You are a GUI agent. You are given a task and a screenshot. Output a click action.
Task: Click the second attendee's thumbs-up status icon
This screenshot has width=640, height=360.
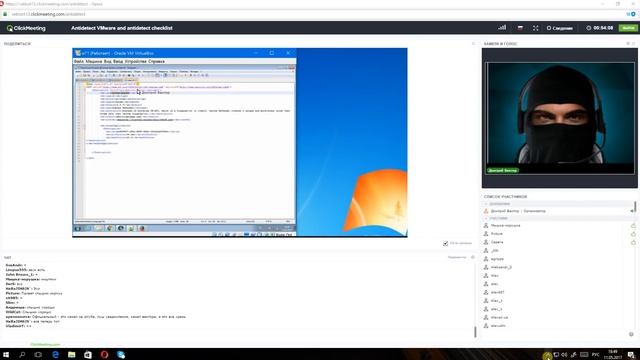pyautogui.click(x=633, y=234)
